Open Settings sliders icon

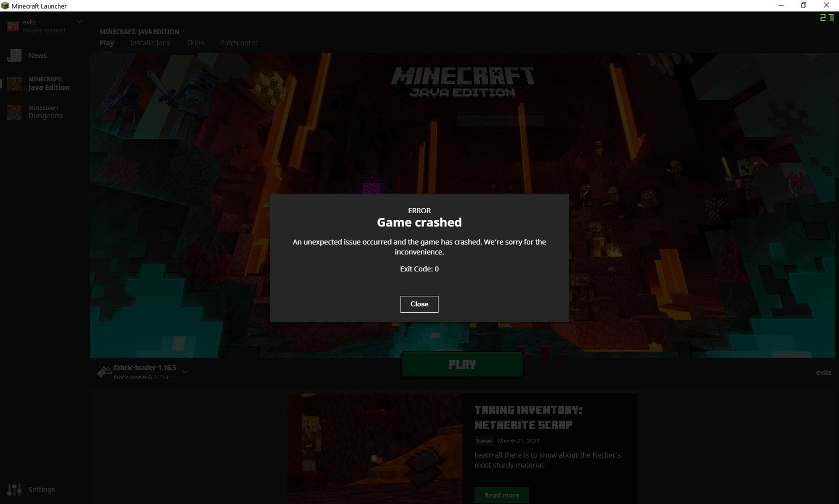(14, 490)
